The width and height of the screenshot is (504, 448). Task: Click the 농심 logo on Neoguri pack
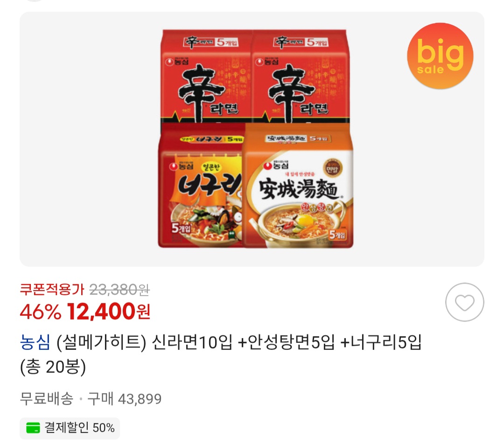pyautogui.click(x=182, y=166)
